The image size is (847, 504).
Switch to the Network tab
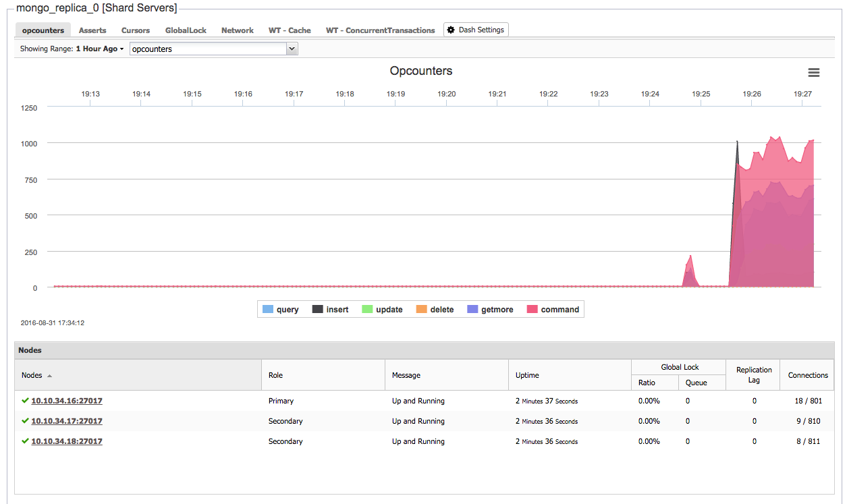(x=238, y=30)
